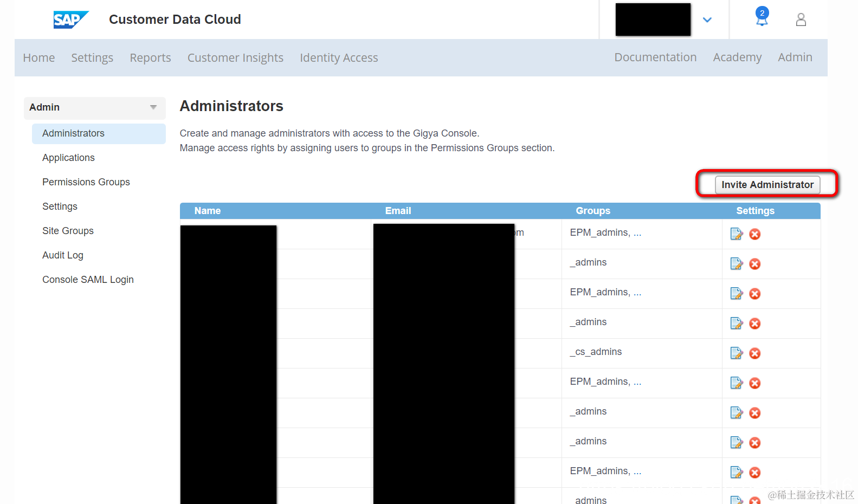Delete the administrator in the second table row
858x504 pixels.
point(754,264)
